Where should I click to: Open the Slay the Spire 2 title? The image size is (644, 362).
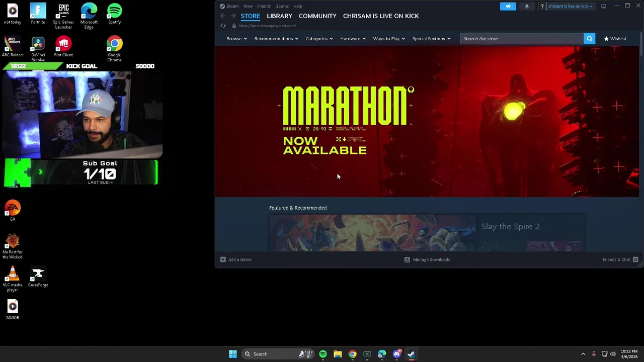click(510, 226)
